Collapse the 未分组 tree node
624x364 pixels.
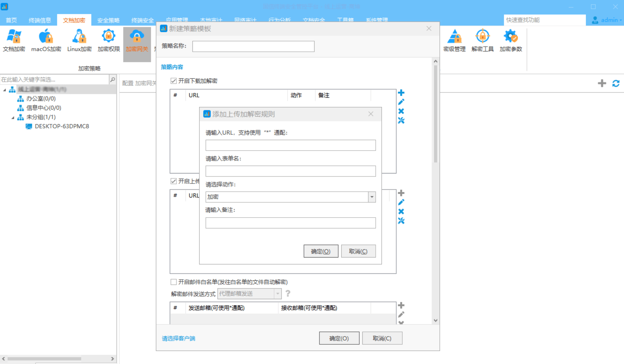(13, 117)
